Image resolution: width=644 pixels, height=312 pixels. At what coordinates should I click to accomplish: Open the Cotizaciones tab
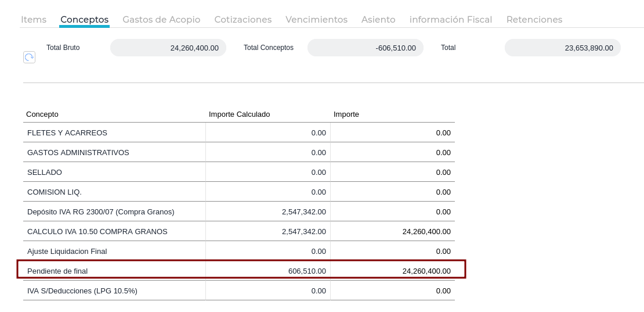pyautogui.click(x=243, y=19)
